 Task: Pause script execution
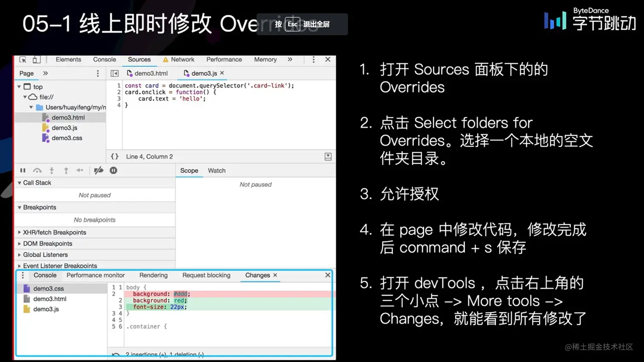(23, 171)
